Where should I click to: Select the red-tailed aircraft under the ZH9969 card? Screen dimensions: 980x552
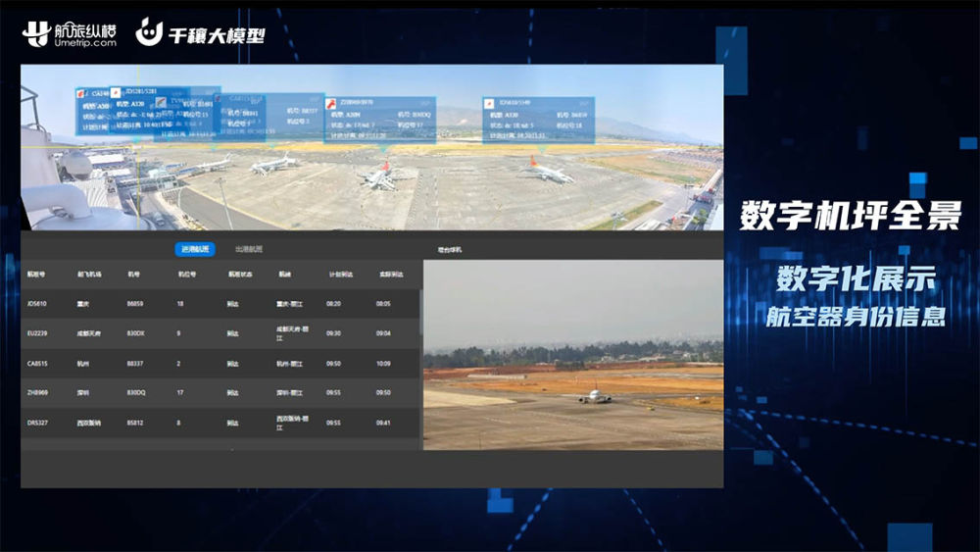[x=378, y=176]
